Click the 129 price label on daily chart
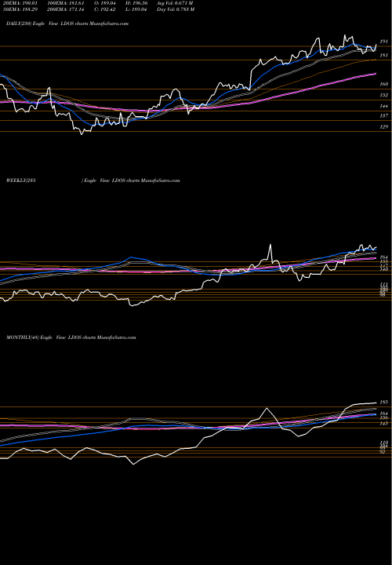Screen dimensions: 392x565 [384, 127]
